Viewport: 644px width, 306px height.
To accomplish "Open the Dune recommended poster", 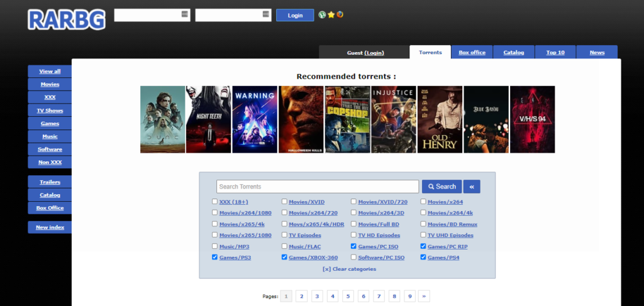I will point(163,119).
